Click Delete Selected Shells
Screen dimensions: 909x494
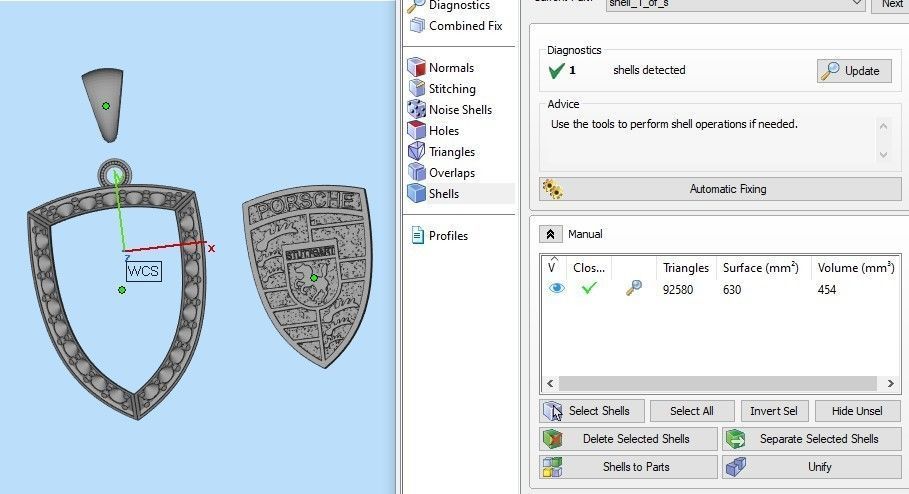(628, 439)
